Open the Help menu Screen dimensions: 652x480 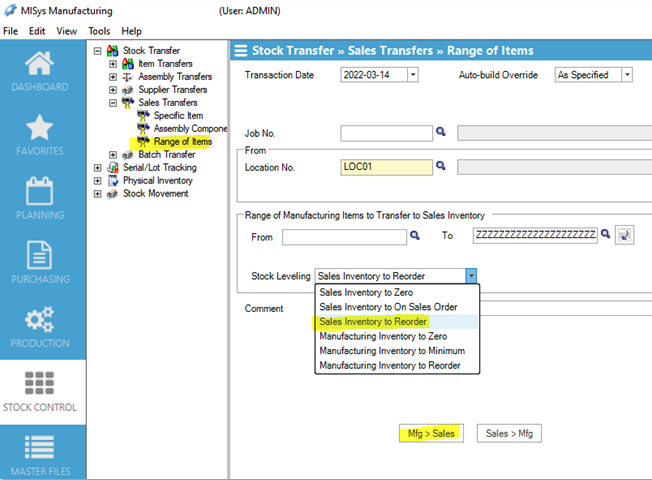(131, 31)
